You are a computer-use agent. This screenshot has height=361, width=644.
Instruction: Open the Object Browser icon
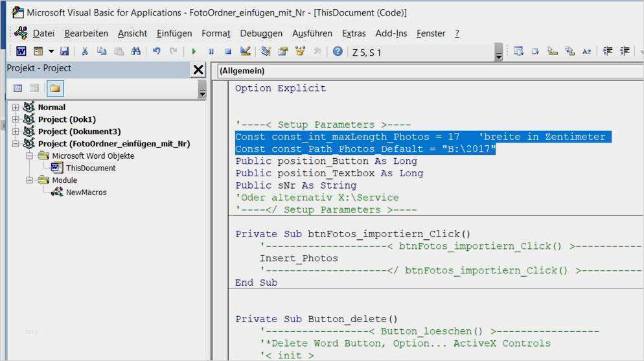300,51
